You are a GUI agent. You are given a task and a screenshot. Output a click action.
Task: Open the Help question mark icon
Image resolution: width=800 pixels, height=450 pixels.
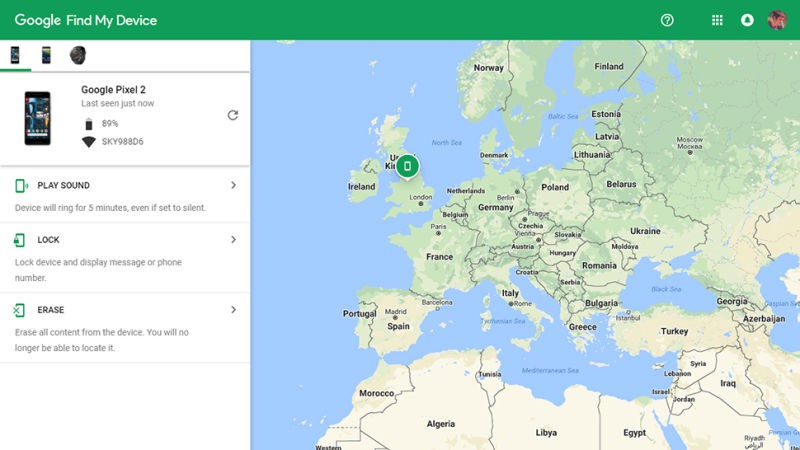tap(668, 20)
